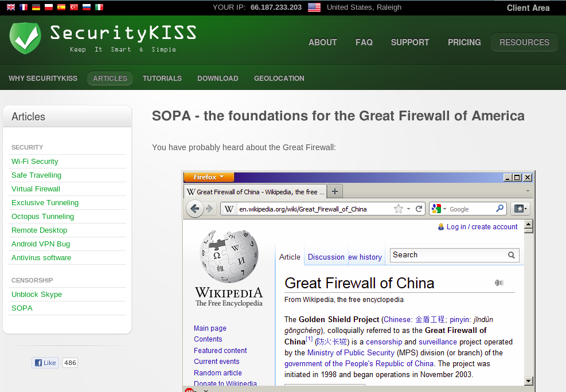Go to the SUPPORT page
The height and width of the screenshot is (392, 566).
(x=409, y=42)
